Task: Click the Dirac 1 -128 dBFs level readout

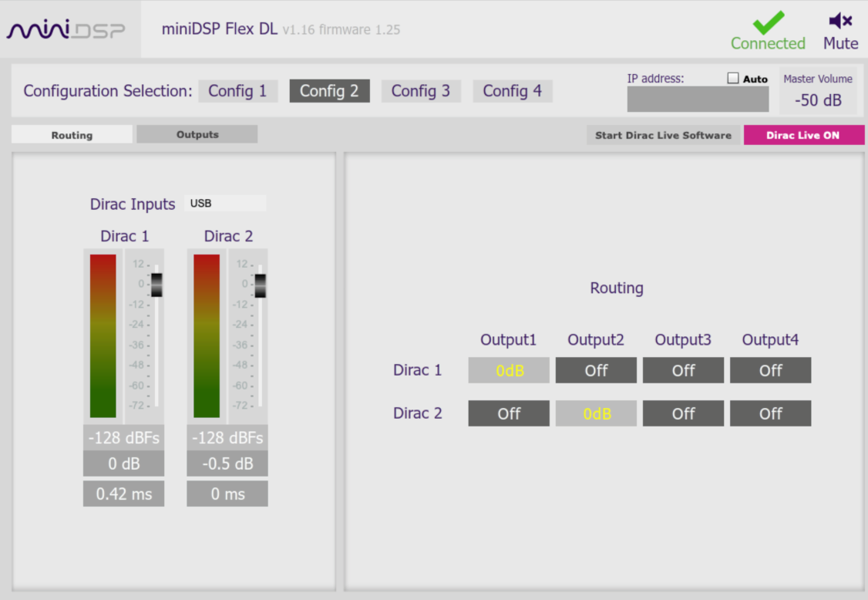Action: 123,438
